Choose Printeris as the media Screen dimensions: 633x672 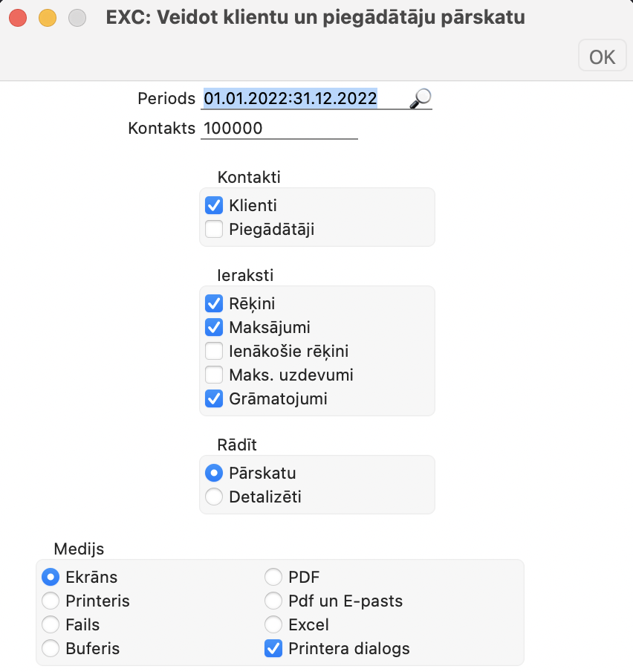[51, 601]
